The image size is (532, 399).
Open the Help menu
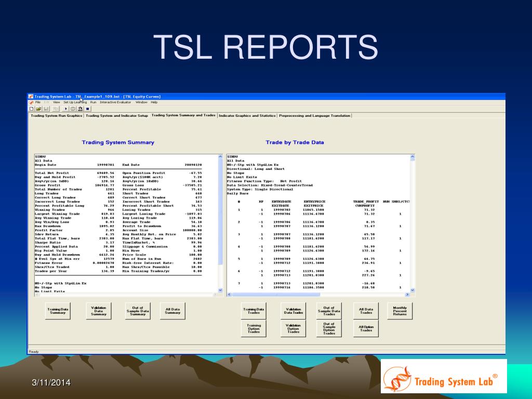pyautogui.click(x=154, y=102)
